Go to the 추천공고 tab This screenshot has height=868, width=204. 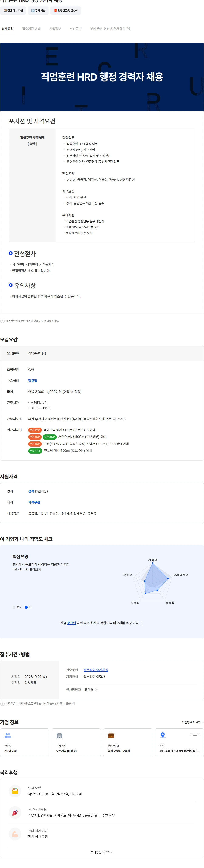point(75,29)
